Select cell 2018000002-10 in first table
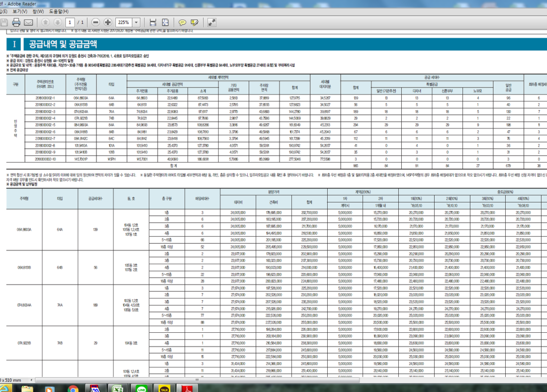 [45, 159]
